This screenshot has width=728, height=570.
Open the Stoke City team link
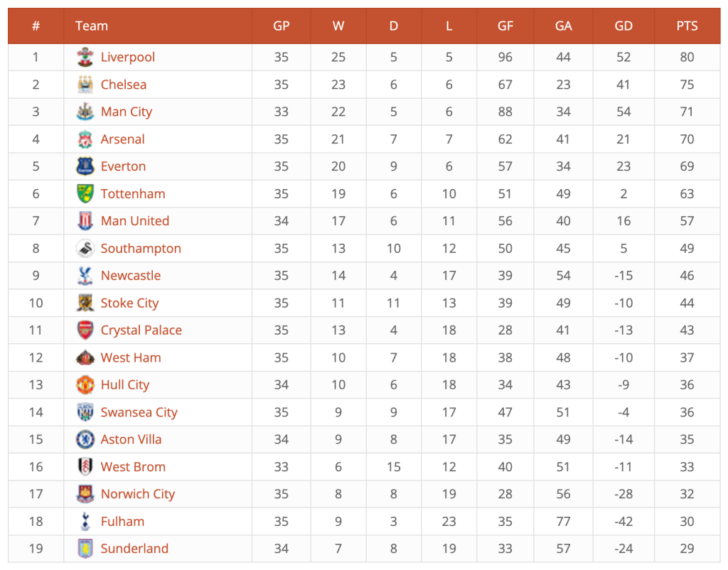point(129,303)
